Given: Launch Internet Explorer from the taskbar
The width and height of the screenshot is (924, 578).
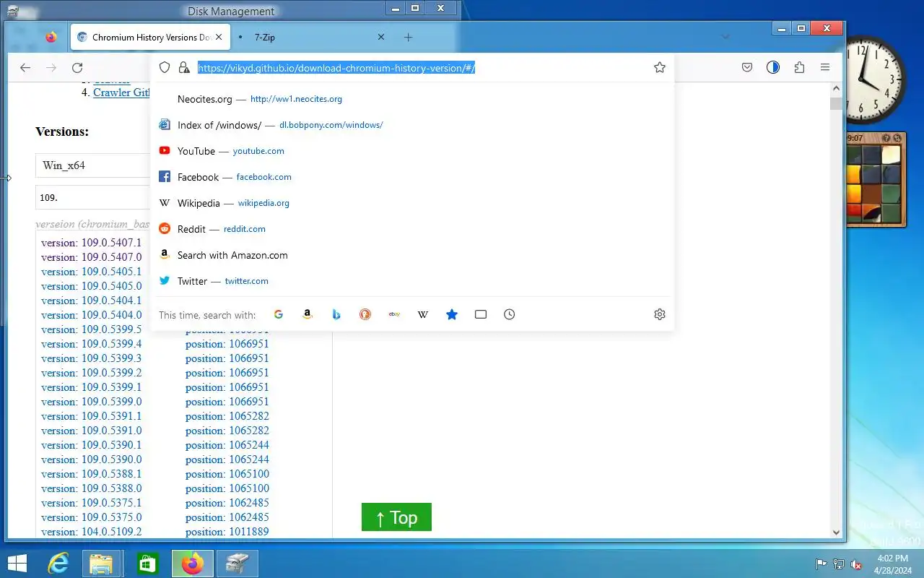Looking at the screenshot, I should pos(58,564).
